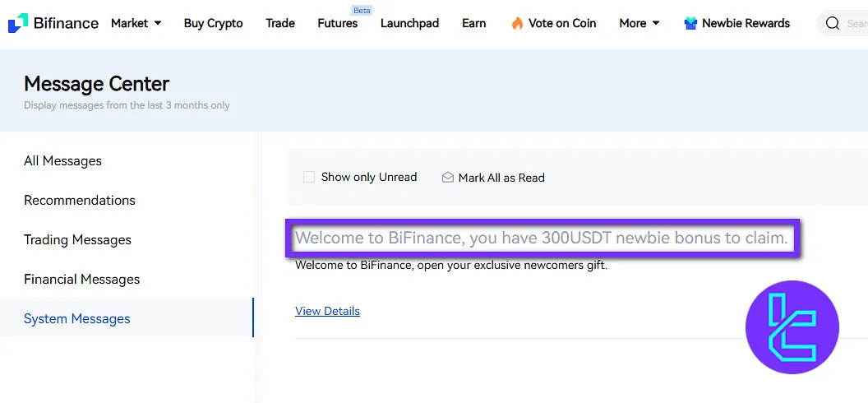Click the Mark All as Read envelope icon
This screenshot has height=403, width=868.
[x=448, y=177]
